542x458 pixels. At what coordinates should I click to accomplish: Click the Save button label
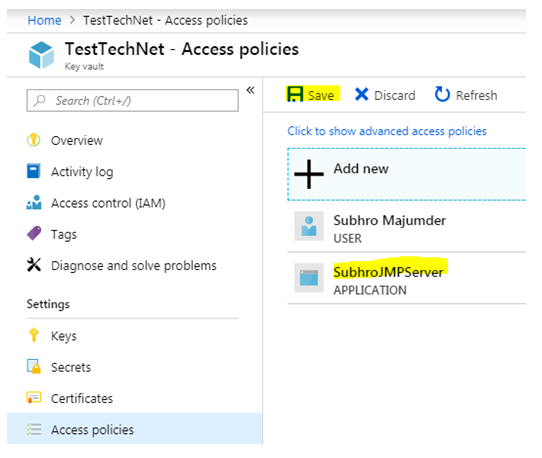(321, 95)
